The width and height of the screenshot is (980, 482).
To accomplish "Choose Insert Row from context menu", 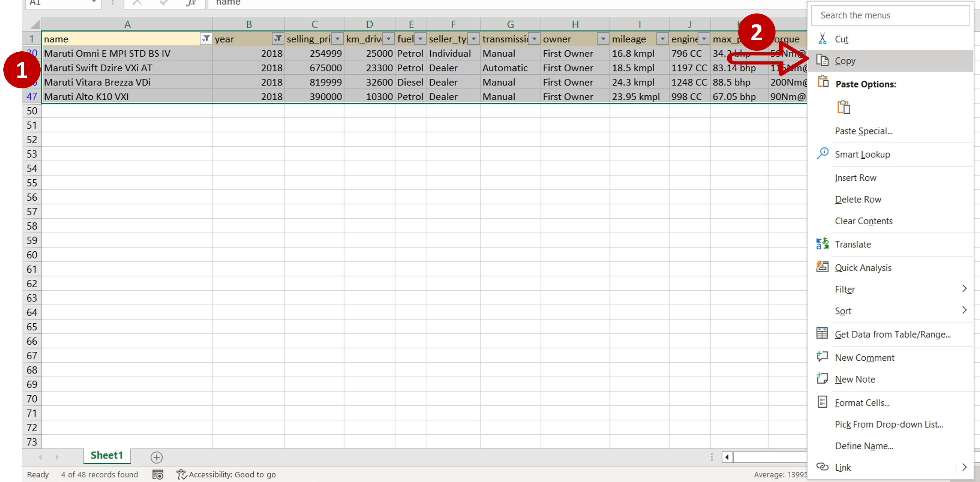I will pyautogui.click(x=855, y=178).
